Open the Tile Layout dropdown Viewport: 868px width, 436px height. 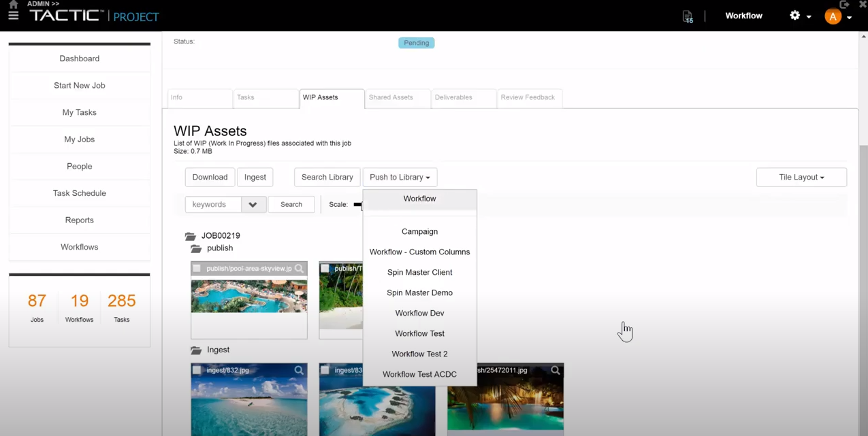click(801, 177)
